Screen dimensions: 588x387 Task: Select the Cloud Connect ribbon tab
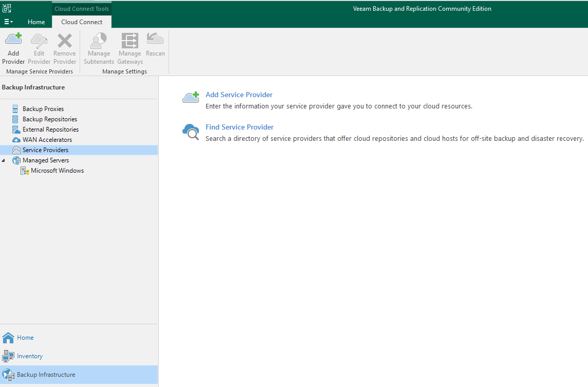[x=82, y=22]
